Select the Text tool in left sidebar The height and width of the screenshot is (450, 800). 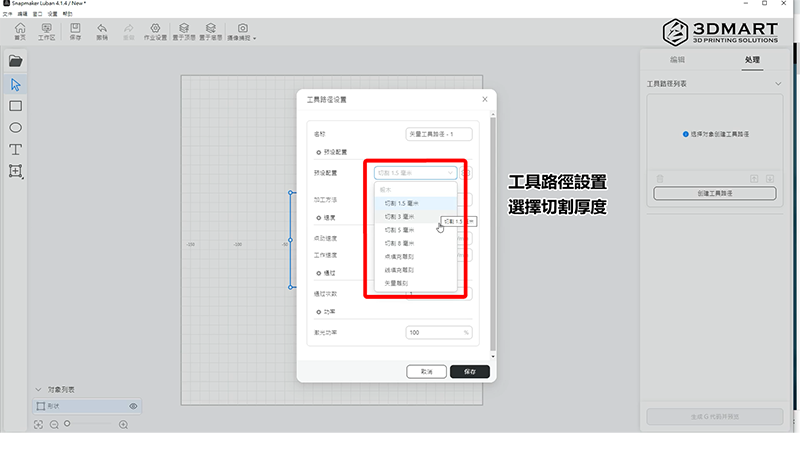pos(16,149)
